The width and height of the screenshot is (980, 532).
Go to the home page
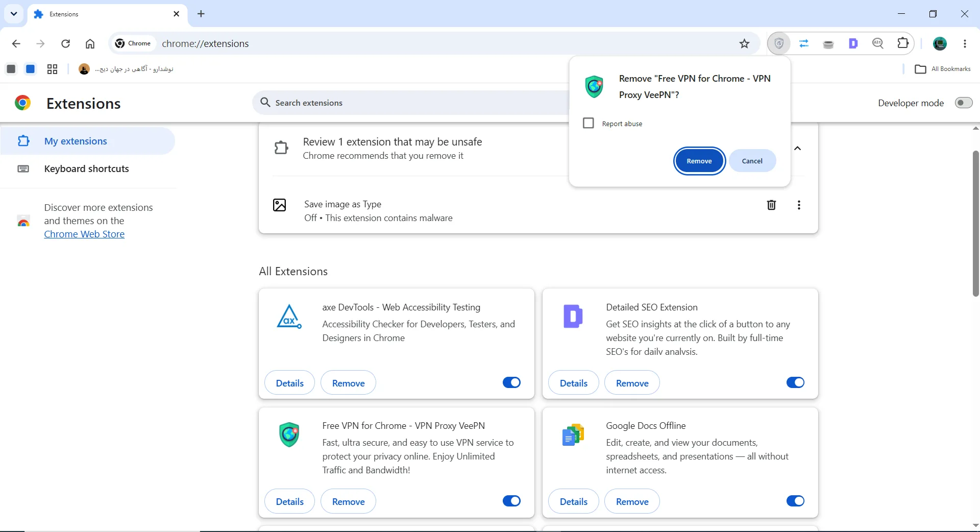[x=90, y=43]
